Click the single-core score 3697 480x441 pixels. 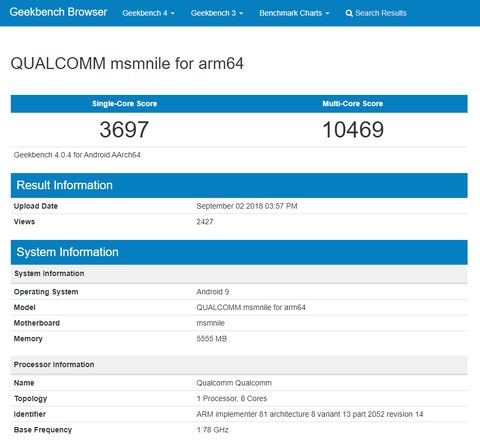coord(124,129)
